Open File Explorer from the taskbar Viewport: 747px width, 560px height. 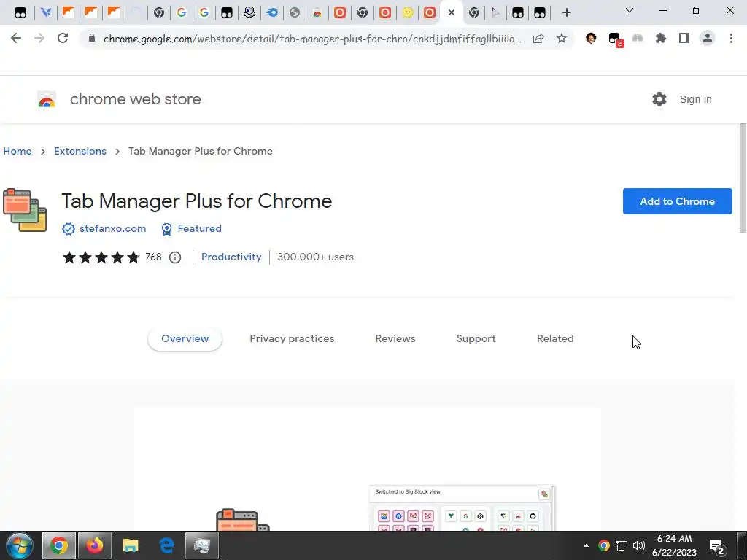(130, 545)
